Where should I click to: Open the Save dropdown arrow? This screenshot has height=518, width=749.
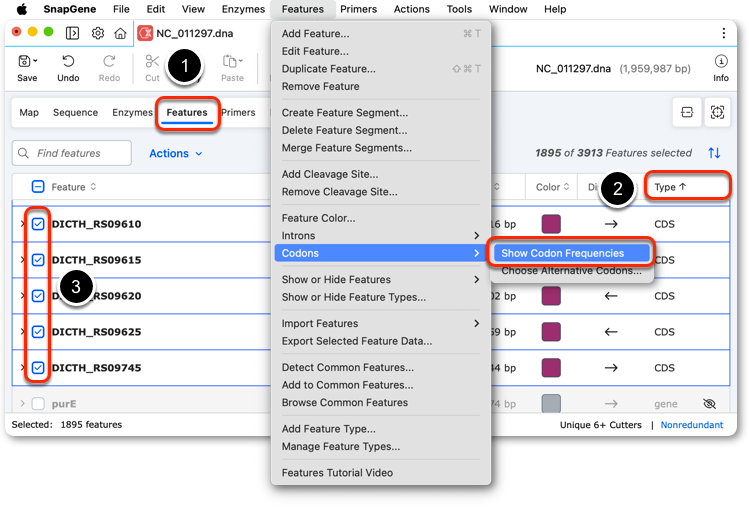[35, 61]
